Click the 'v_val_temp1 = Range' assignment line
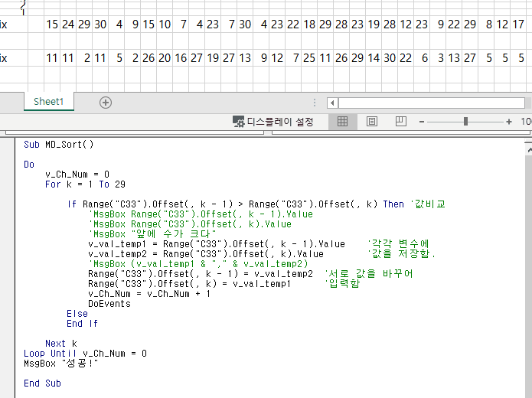The width and height of the screenshot is (532, 398). point(217,244)
